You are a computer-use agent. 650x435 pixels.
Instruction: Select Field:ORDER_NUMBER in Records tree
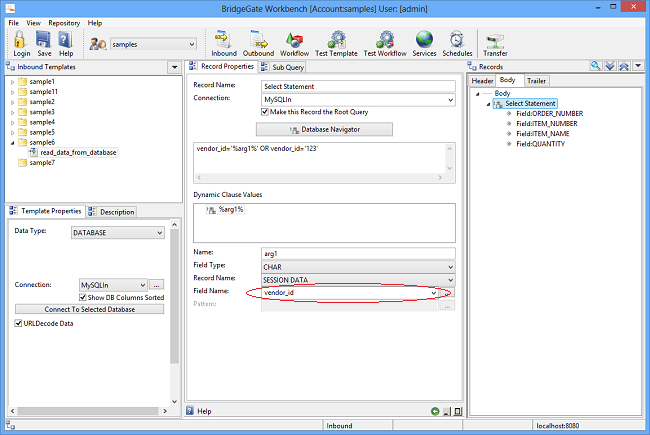549,114
